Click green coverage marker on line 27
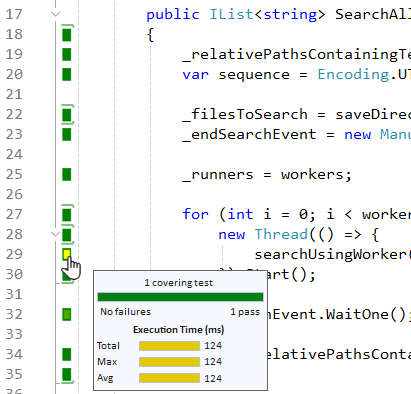This screenshot has height=394, width=411. 67,215
